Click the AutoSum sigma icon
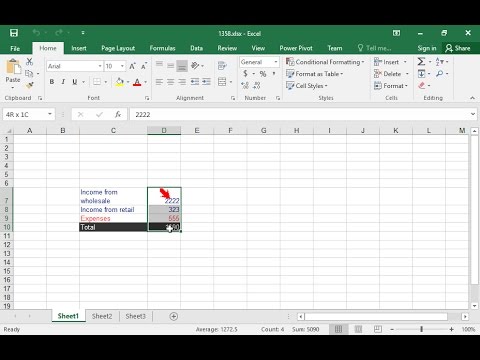Viewport: 480px width, 360px height. [x=421, y=61]
